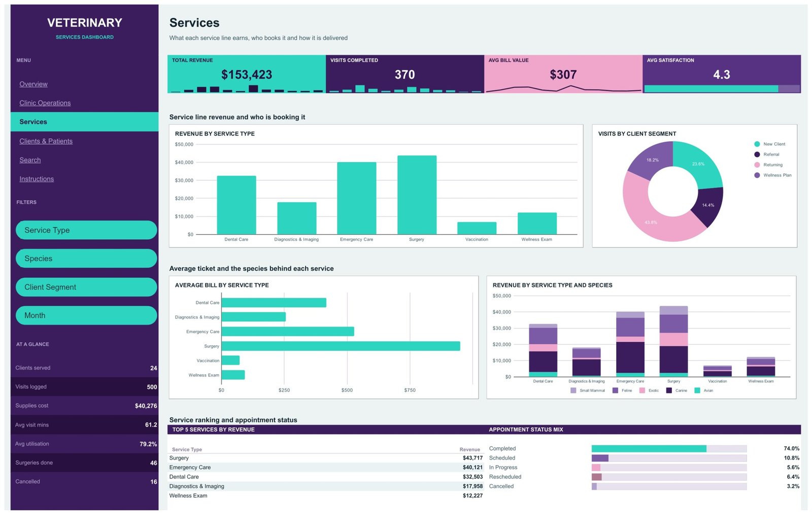Image resolution: width=812 pixels, height=515 pixels.
Task: Select the Dental Care table row
Action: [x=326, y=477]
